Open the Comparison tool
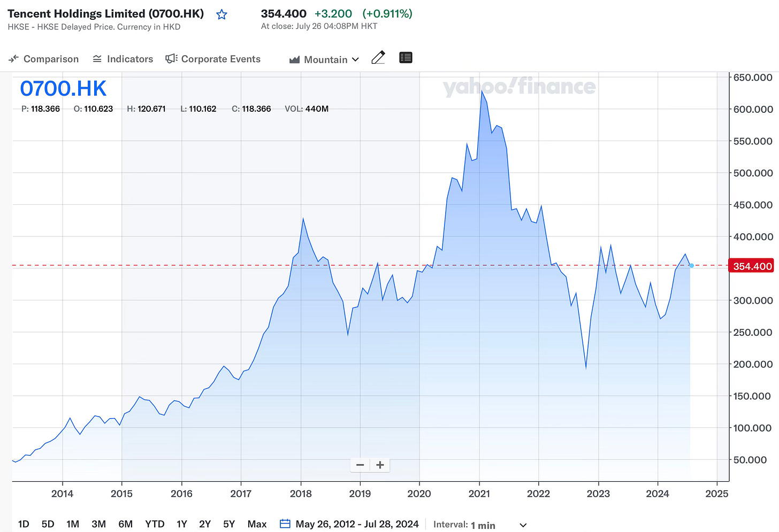The height and width of the screenshot is (532, 779). tap(44, 59)
